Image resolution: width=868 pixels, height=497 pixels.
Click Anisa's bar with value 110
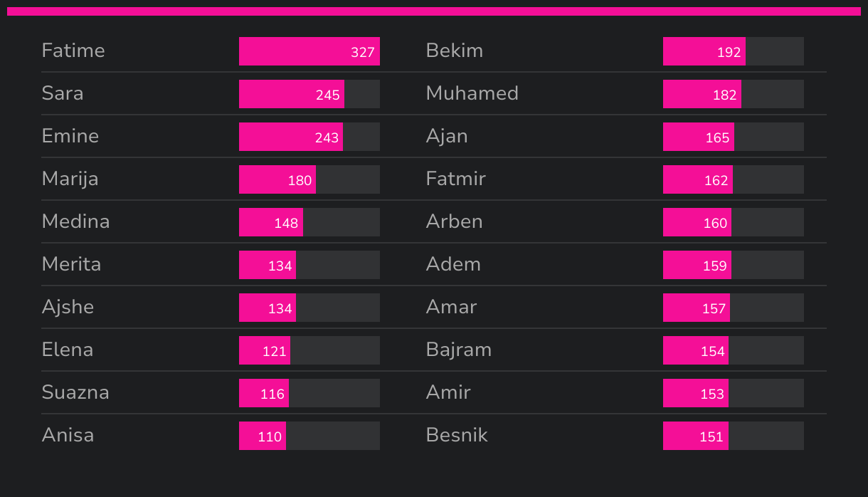coord(263,436)
